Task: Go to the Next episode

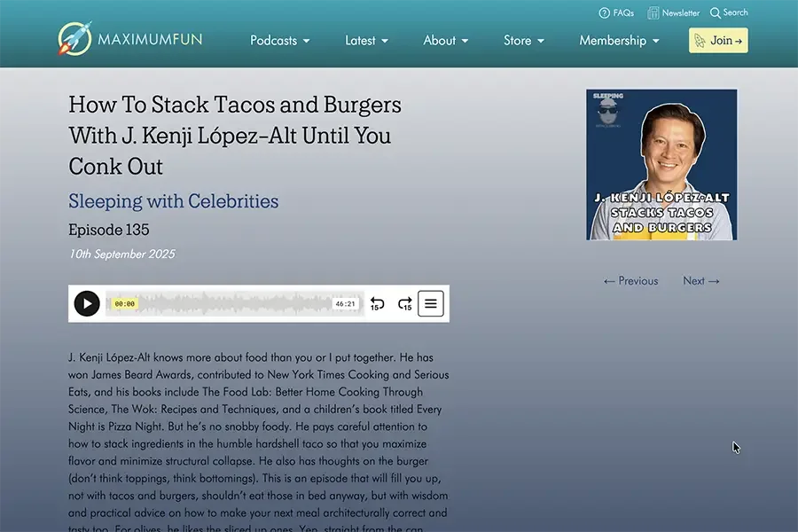Action: point(701,281)
